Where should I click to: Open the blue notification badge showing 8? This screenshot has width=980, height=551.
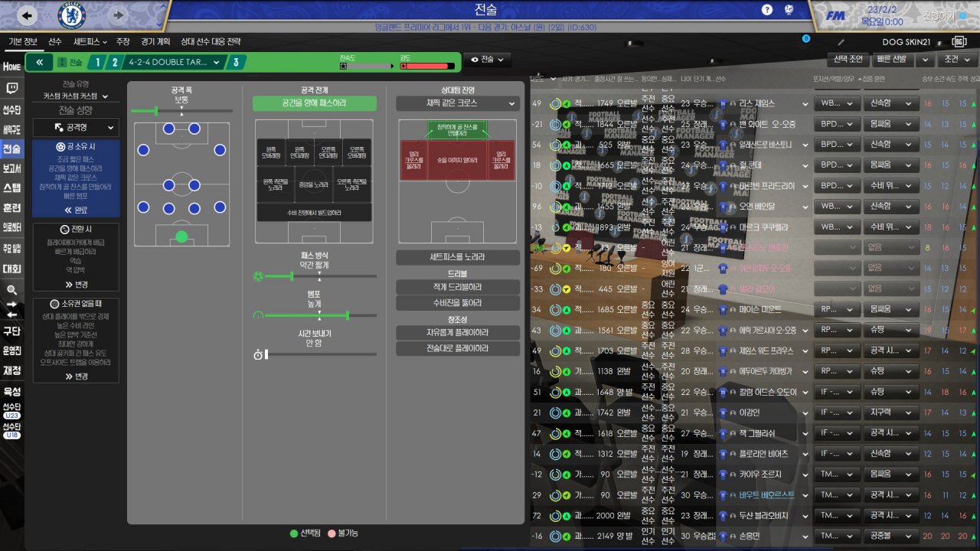pos(806,38)
